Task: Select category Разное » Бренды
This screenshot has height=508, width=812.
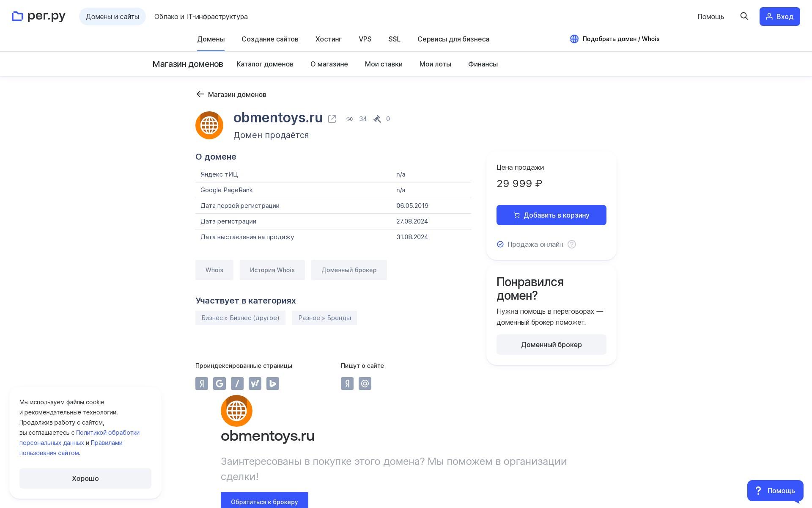Action: tap(324, 318)
